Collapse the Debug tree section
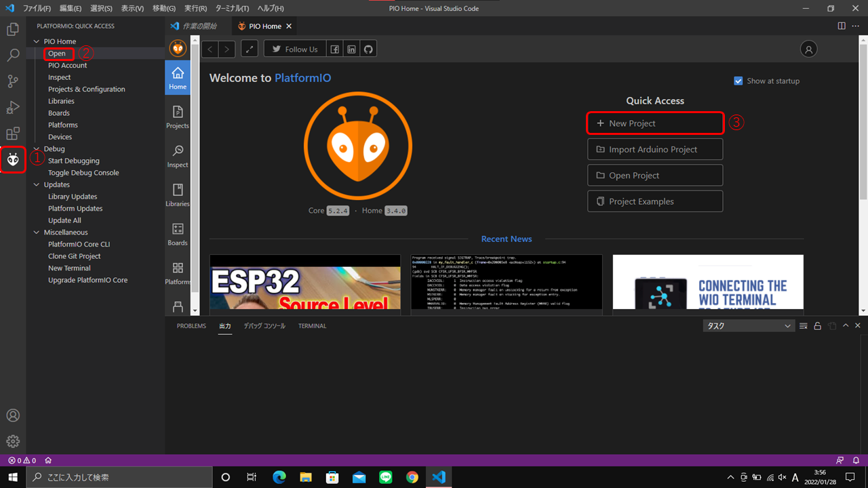This screenshot has height=488, width=868. coord(37,148)
